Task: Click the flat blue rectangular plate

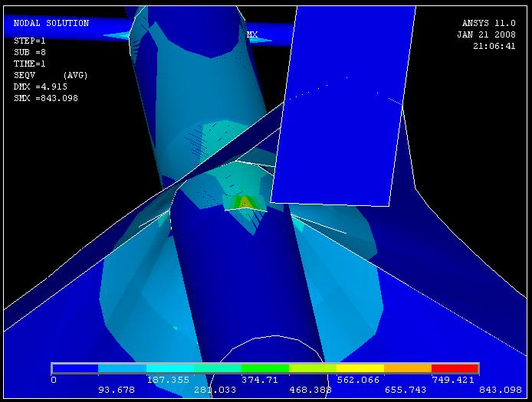Action: (343, 105)
